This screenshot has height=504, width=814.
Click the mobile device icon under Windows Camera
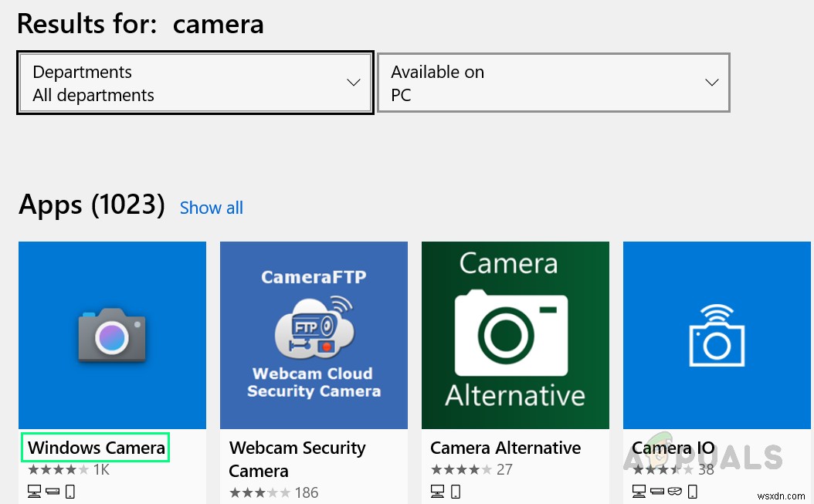(x=70, y=492)
